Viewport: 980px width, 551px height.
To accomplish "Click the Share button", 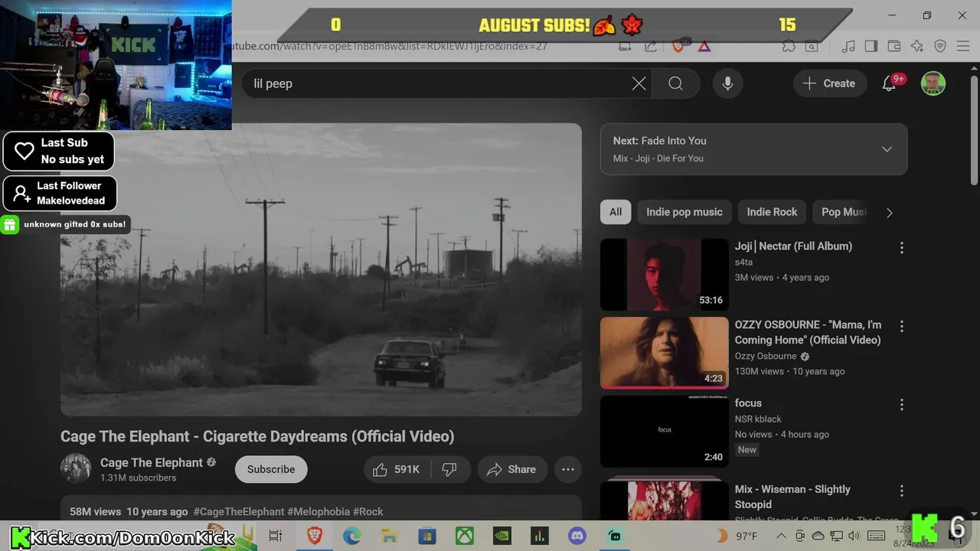I will click(x=511, y=469).
